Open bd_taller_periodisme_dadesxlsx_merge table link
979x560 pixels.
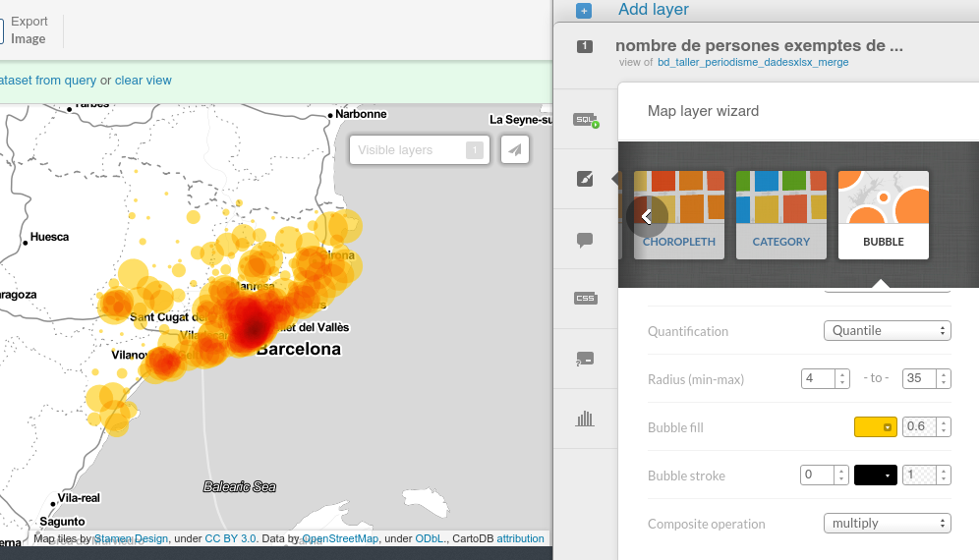[753, 63]
